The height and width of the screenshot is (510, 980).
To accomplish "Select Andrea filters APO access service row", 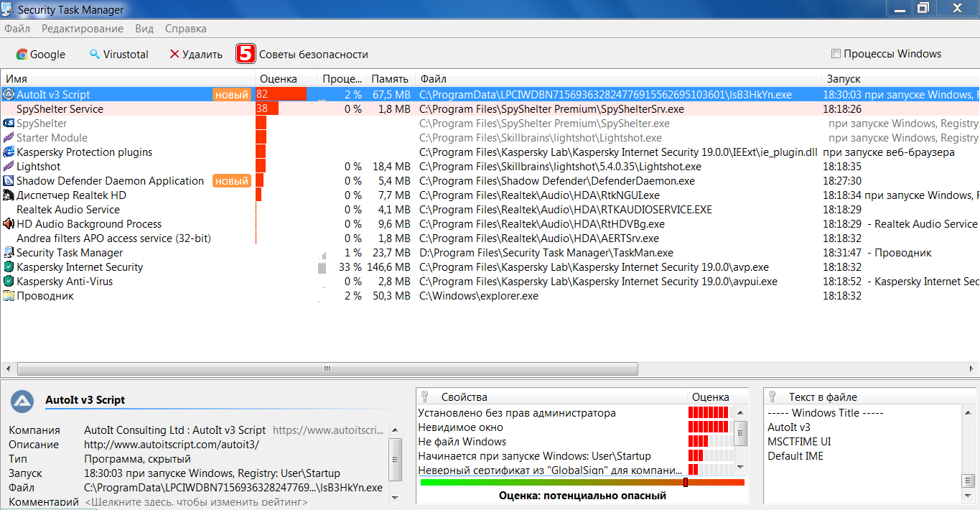I will pyautogui.click(x=490, y=238).
